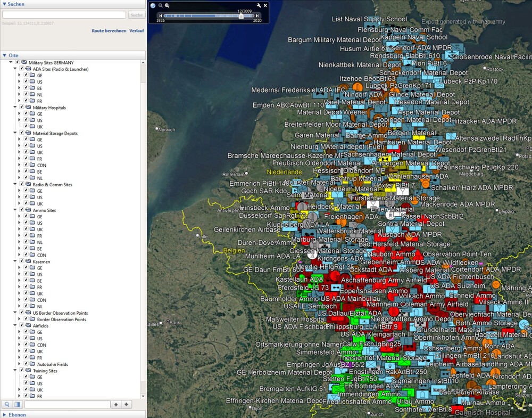The image size is (532, 418).
Task: Click the Suche search button
Action: [x=137, y=15]
